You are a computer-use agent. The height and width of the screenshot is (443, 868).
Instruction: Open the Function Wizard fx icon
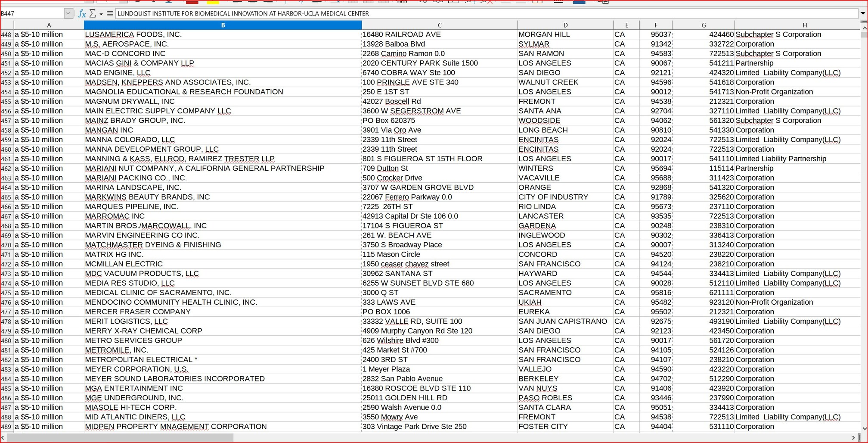click(x=82, y=13)
